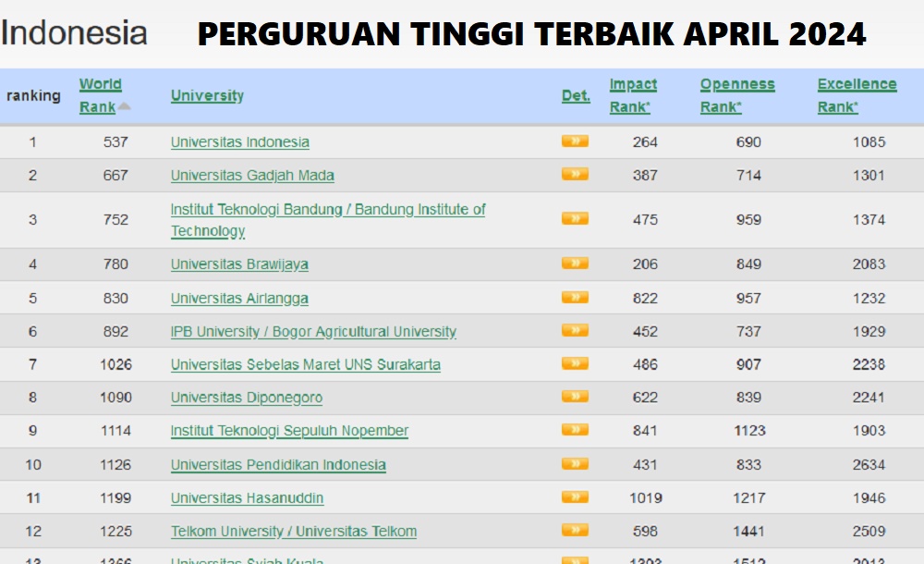Sort by Openness Rank column header

point(736,95)
